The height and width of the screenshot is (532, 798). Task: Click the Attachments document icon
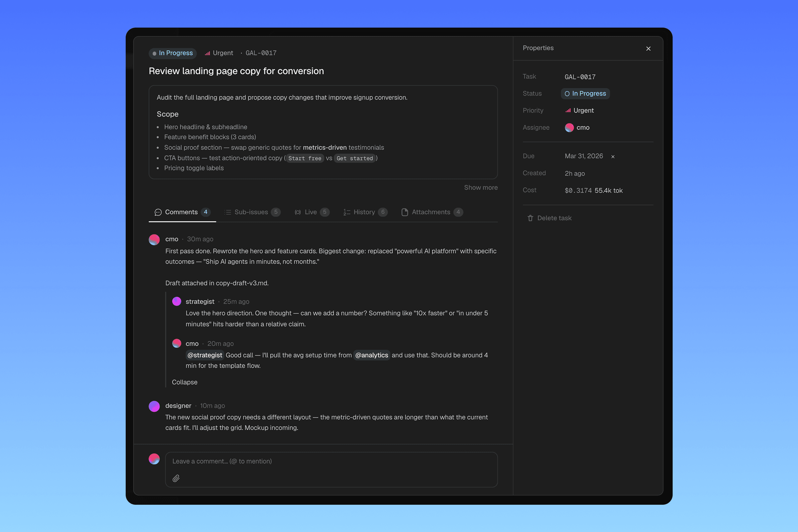(405, 212)
